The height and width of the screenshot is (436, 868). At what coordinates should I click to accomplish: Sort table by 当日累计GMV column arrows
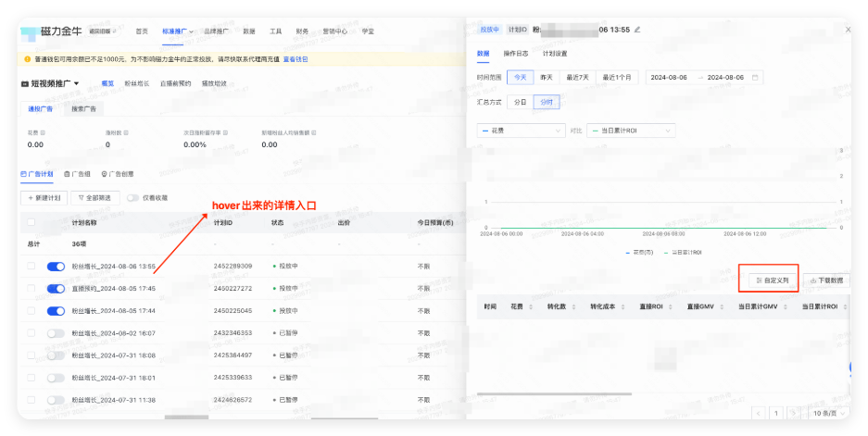[x=785, y=306]
